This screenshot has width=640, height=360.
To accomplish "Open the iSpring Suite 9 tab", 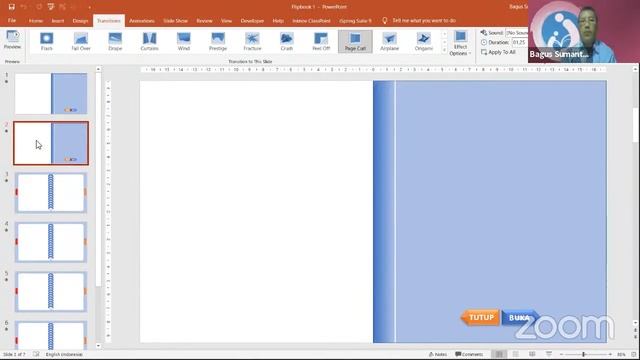I will [355, 21].
